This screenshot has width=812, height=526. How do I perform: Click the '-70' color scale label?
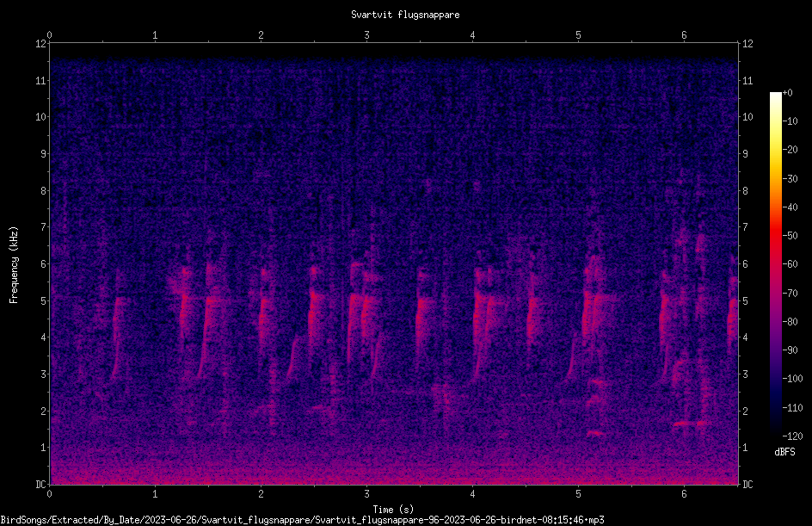point(790,294)
